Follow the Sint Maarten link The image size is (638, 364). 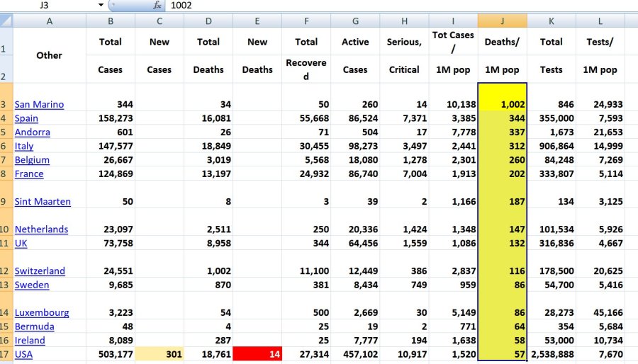[43, 202]
